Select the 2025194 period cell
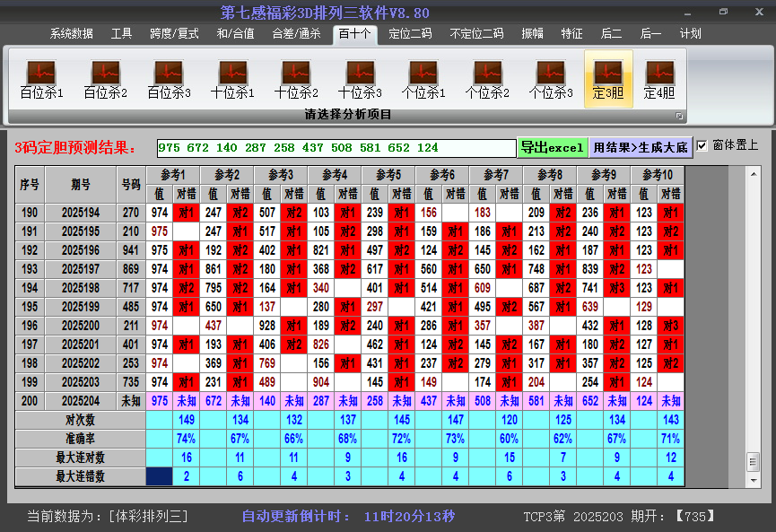 pos(81,213)
